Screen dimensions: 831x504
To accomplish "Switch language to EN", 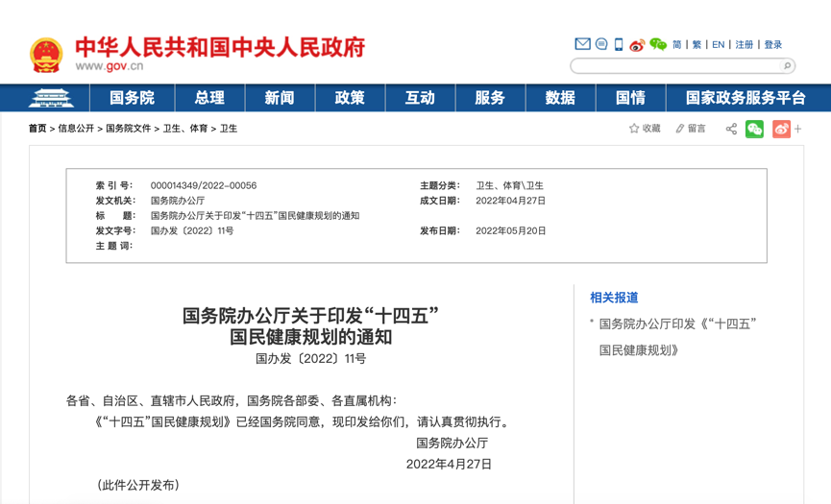I will click(x=718, y=45).
